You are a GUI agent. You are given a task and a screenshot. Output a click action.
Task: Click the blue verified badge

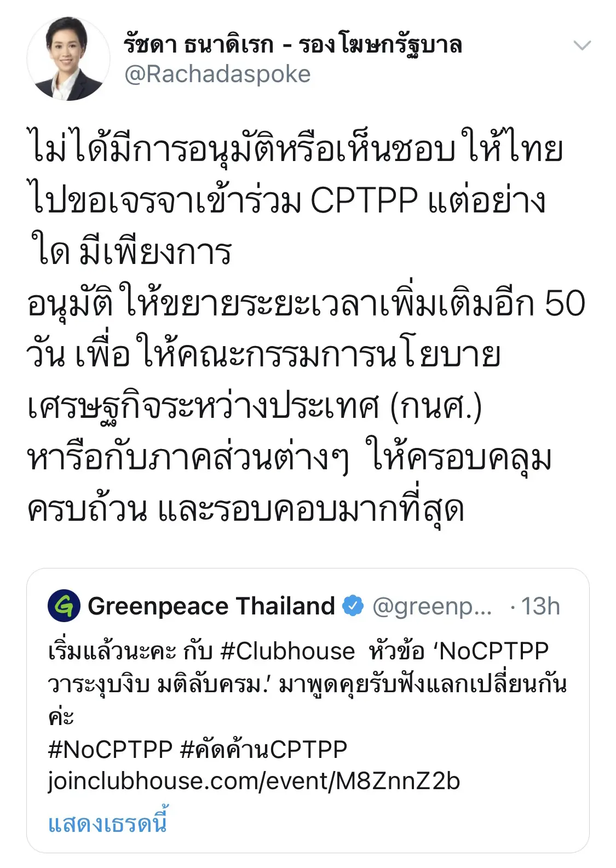tap(353, 606)
